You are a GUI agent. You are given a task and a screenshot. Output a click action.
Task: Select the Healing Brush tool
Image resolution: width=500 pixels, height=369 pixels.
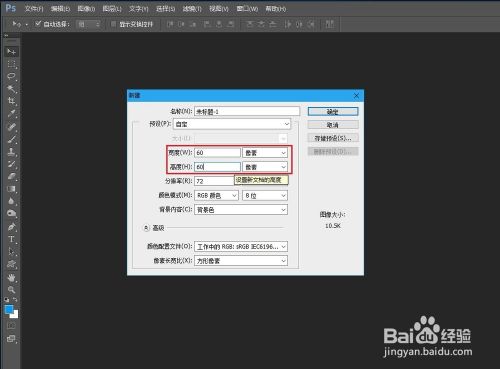pyautogui.click(x=11, y=126)
